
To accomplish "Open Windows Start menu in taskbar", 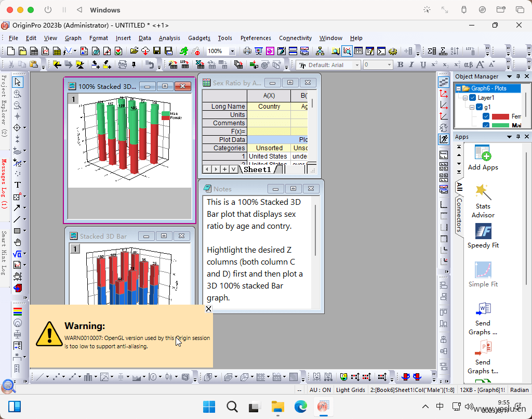I will point(209,407).
